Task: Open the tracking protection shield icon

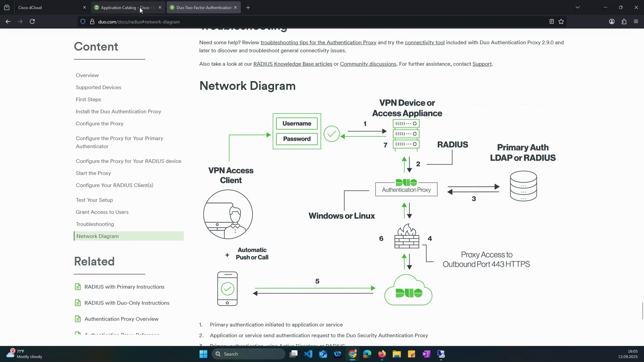Action: pyautogui.click(x=83, y=22)
